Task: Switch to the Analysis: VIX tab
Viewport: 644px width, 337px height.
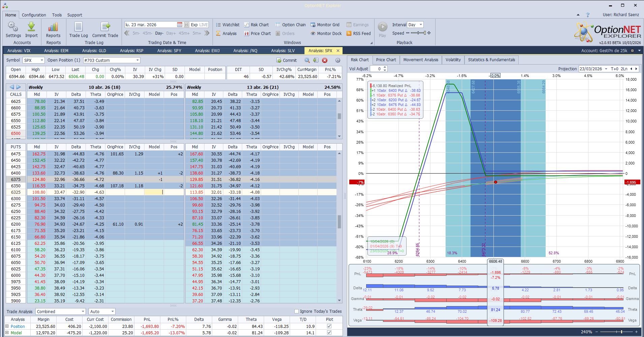Action: pyautogui.click(x=19, y=51)
